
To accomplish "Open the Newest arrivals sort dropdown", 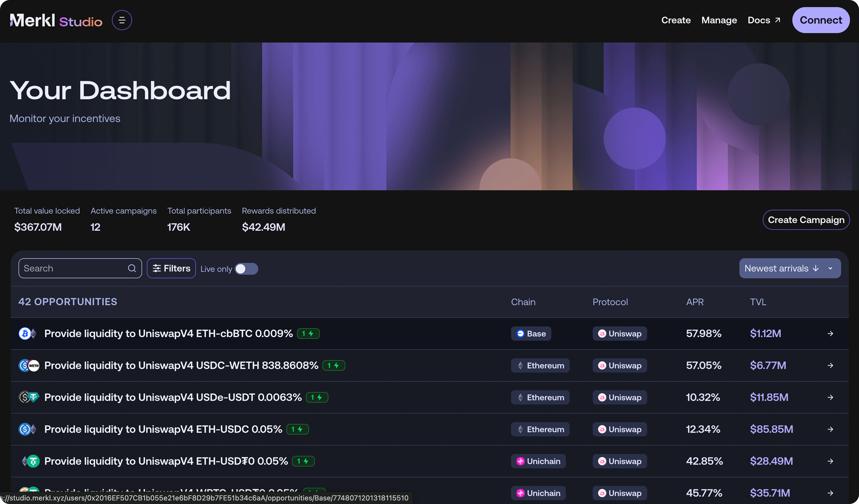I will point(790,268).
